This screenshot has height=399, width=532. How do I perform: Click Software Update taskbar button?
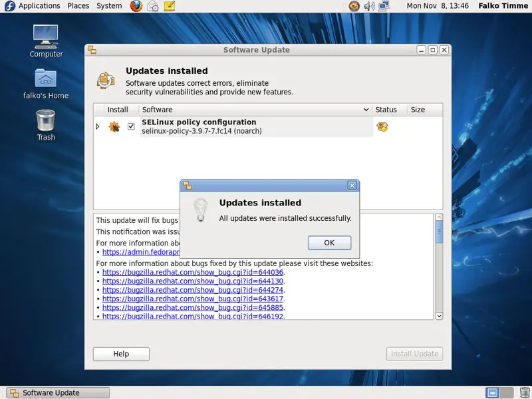click(x=59, y=392)
